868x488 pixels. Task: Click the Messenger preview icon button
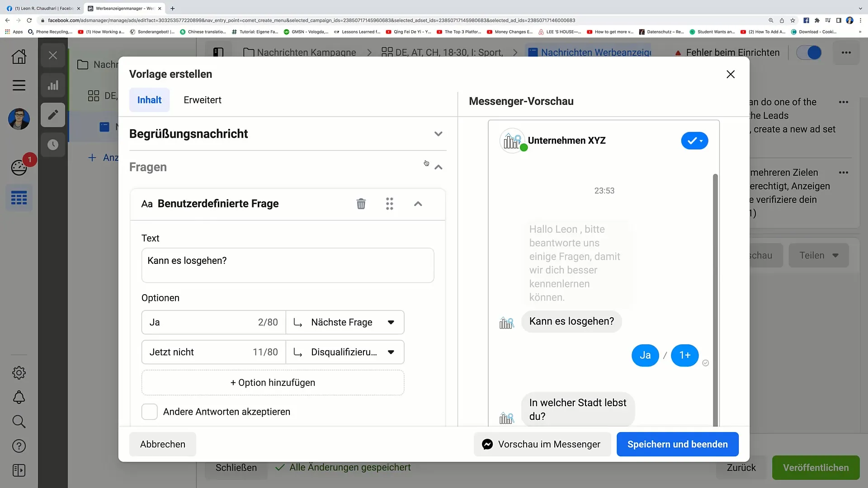(x=487, y=445)
